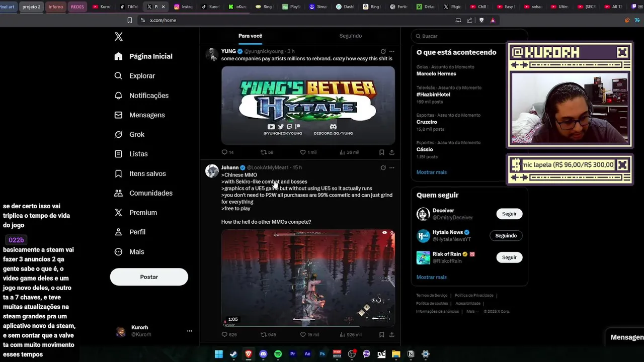644x362 pixels.
Task: View analytics showing 36 mil on YUNG's post
Action: pos(349,152)
